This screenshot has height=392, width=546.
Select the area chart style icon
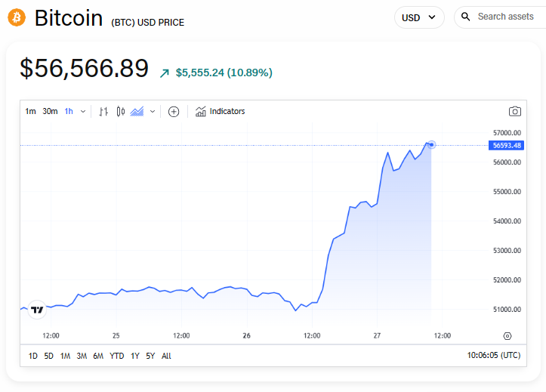pos(137,112)
